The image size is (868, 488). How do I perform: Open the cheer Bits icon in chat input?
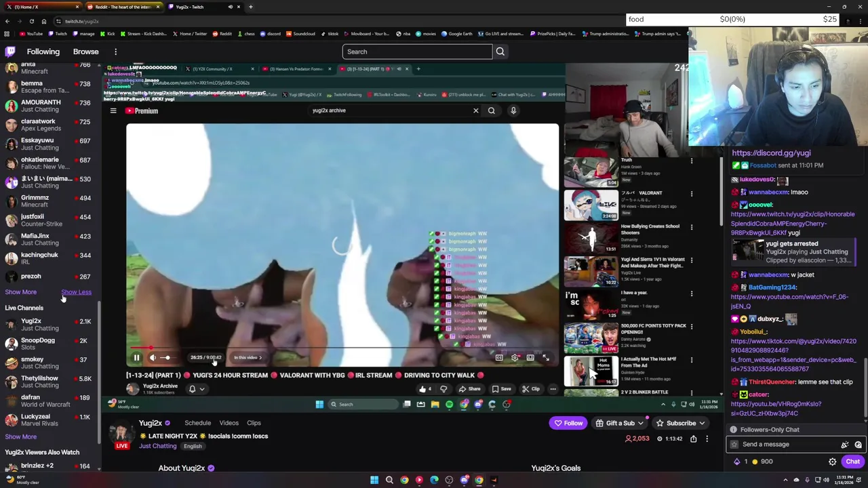(845, 445)
